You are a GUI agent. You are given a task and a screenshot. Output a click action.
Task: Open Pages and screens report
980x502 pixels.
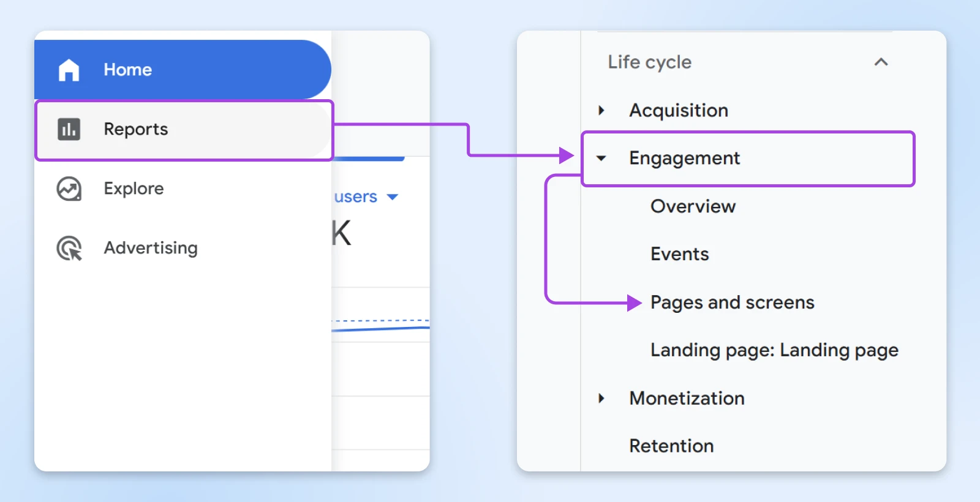732,302
